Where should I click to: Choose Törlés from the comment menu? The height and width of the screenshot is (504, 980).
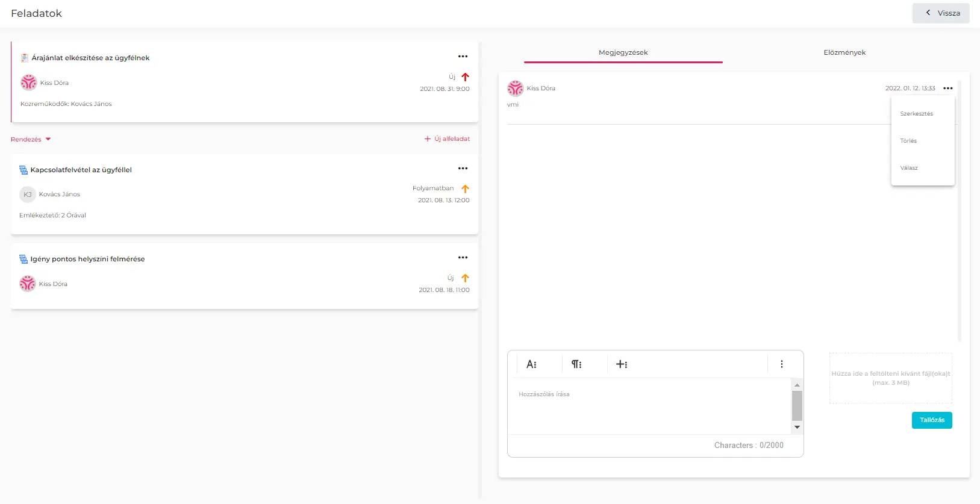point(908,141)
